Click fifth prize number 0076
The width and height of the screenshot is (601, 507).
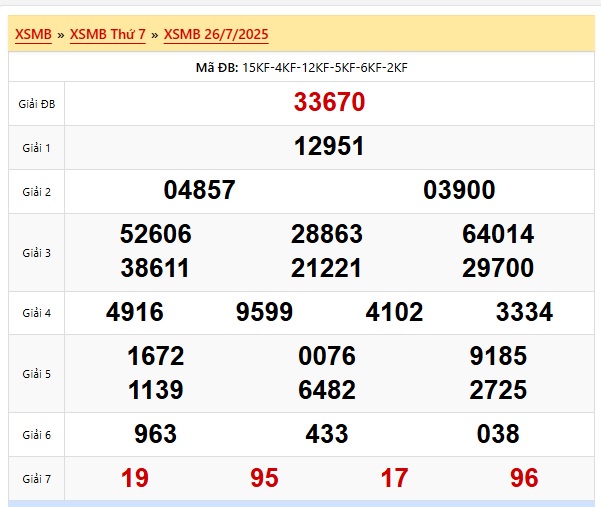tap(327, 356)
